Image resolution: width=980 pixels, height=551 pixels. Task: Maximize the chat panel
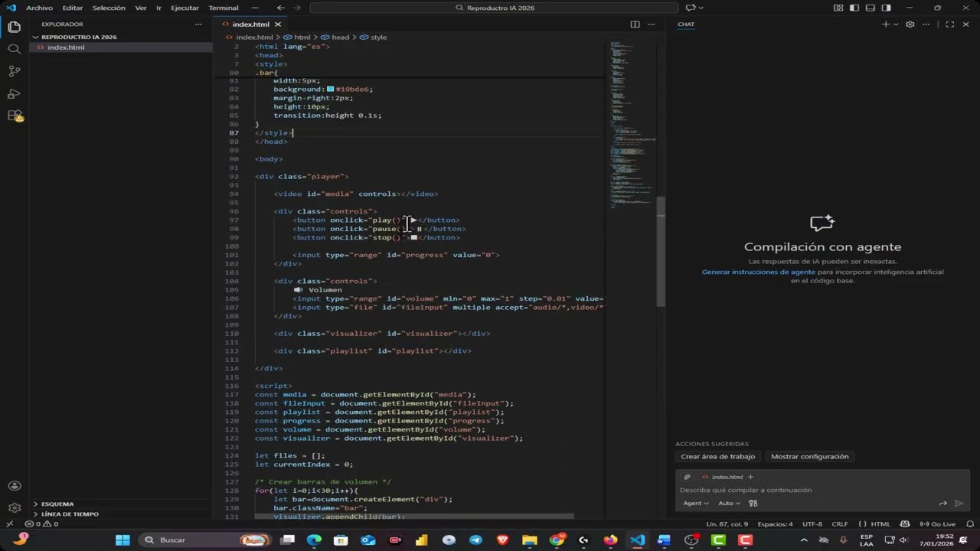(949, 24)
